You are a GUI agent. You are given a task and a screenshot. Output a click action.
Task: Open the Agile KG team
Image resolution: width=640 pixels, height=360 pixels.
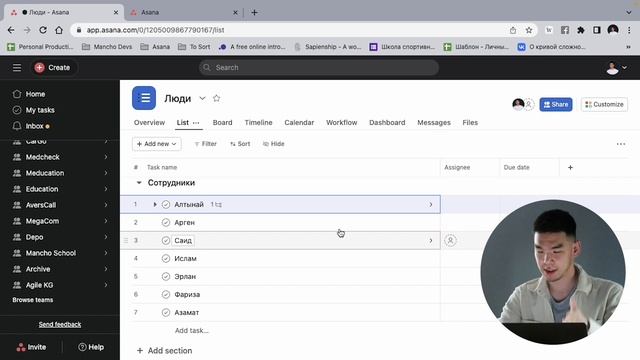point(40,285)
